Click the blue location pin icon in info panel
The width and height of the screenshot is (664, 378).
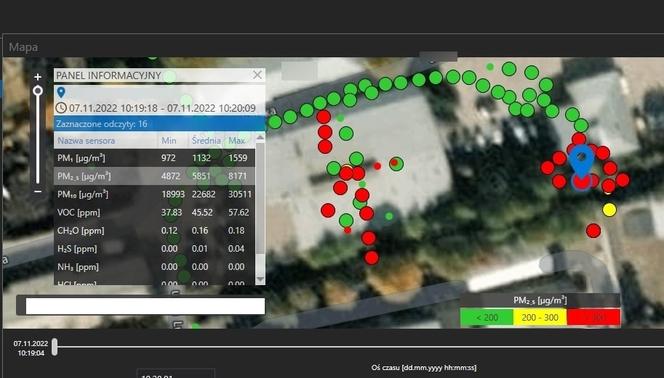(x=61, y=92)
